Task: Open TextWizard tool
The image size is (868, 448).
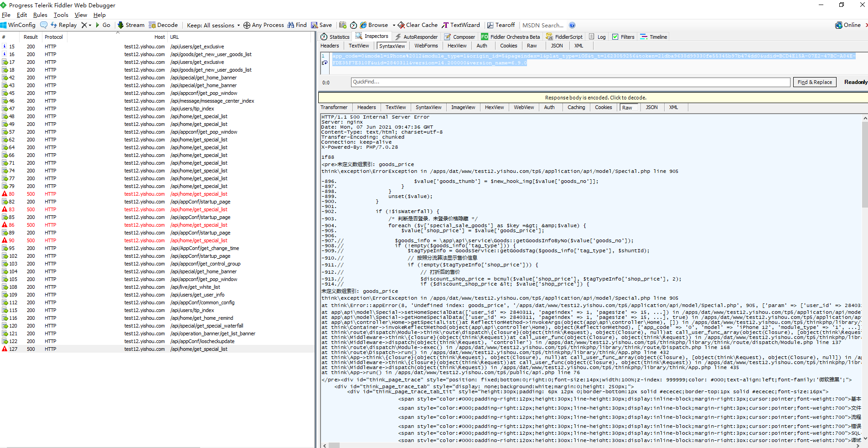Action: 461,25
